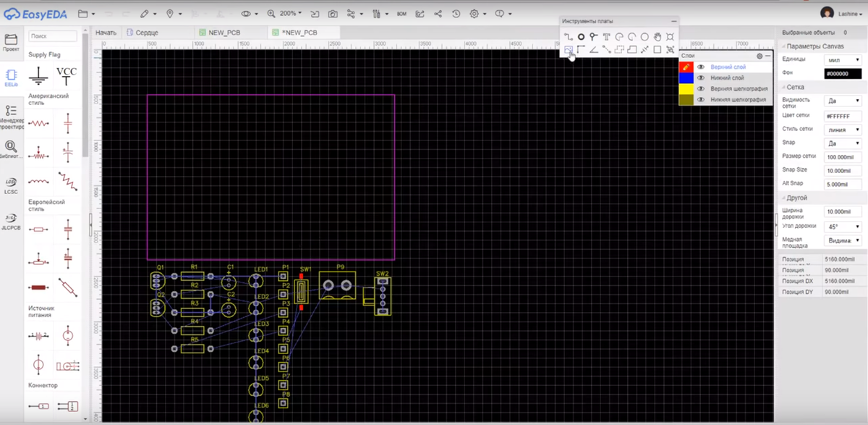The width and height of the screenshot is (868, 425).
Task: Hide the Верхний слой layer via eye icon
Action: pyautogui.click(x=700, y=67)
